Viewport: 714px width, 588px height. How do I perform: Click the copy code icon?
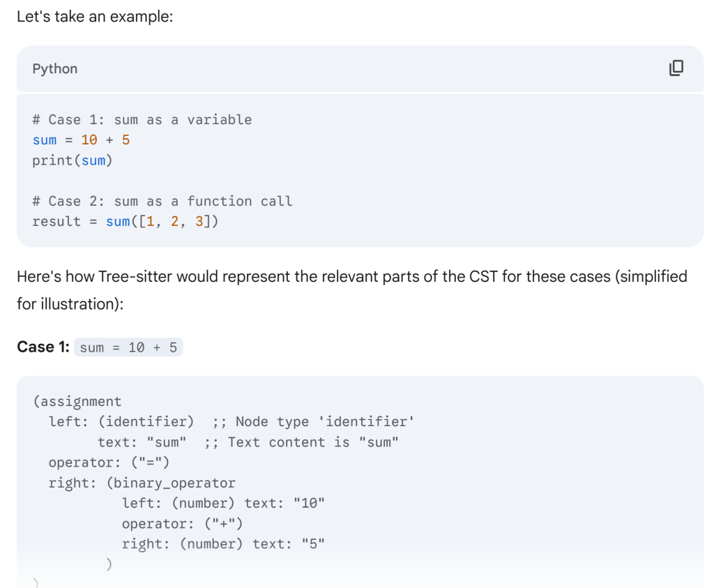point(676,68)
